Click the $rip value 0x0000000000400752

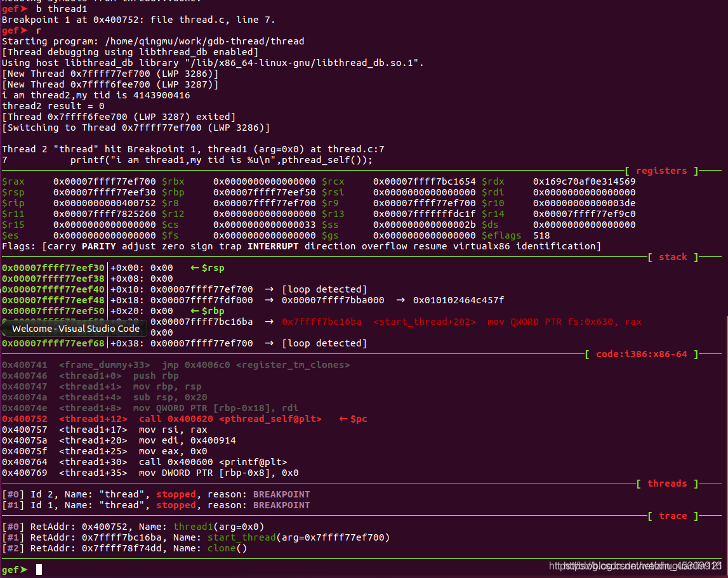[105, 203]
